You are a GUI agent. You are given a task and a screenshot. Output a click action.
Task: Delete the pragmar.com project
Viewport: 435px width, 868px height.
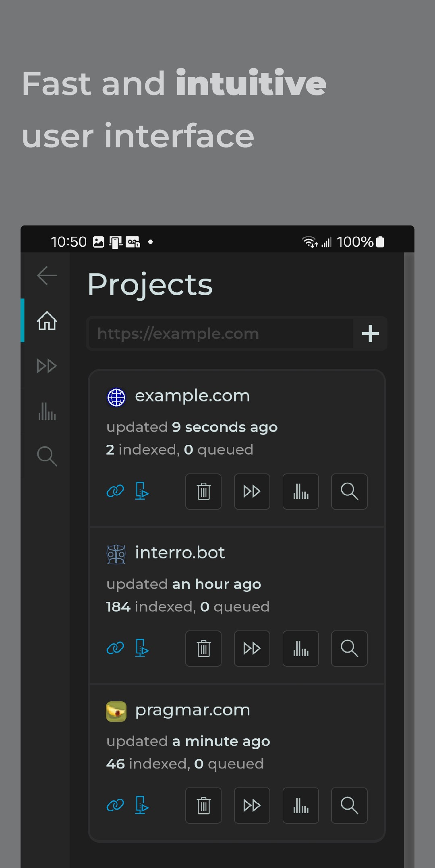(203, 806)
